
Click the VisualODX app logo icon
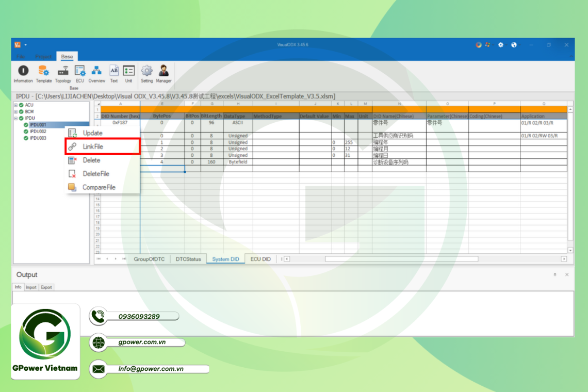(x=17, y=45)
